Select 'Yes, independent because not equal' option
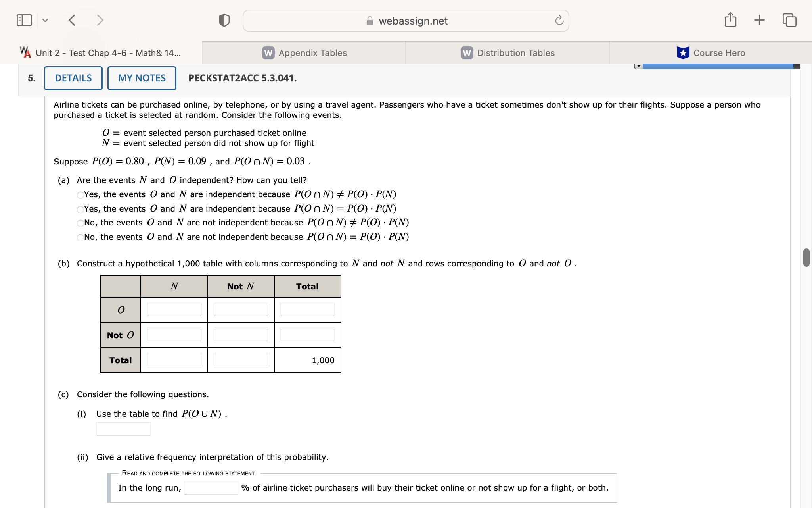 (80, 195)
